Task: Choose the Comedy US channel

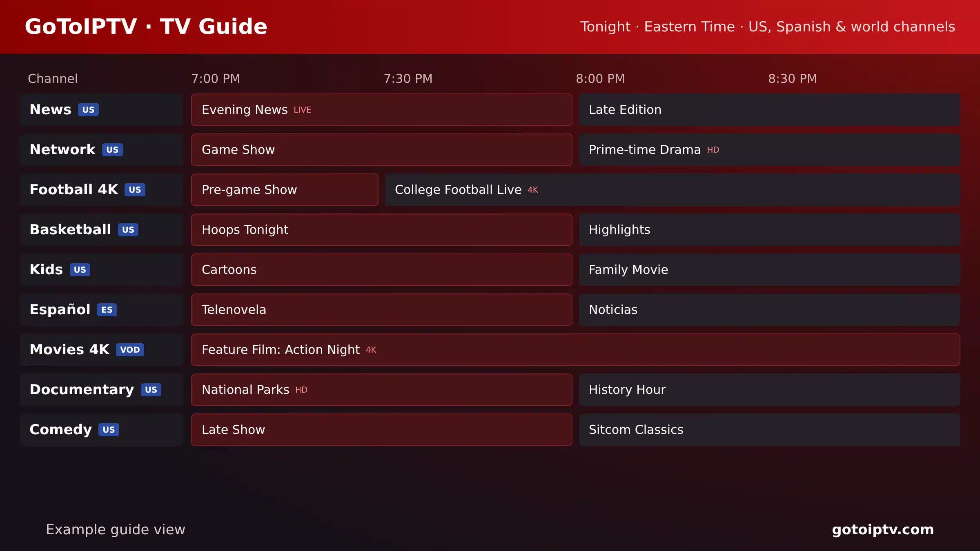Action: click(x=101, y=430)
